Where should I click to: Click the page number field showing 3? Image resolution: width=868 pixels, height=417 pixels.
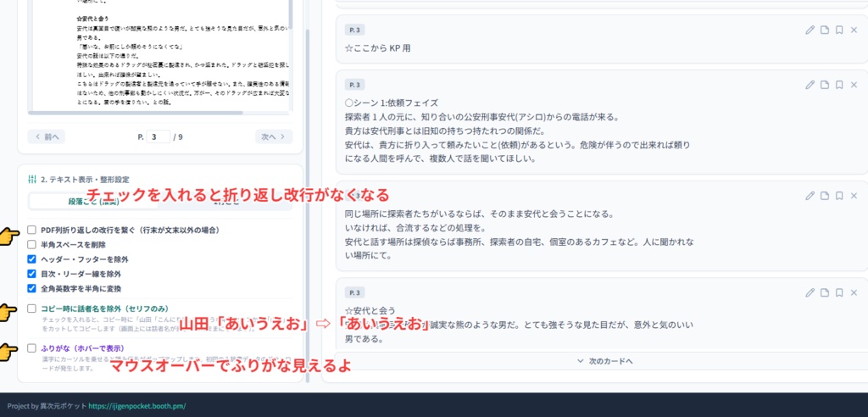click(159, 136)
